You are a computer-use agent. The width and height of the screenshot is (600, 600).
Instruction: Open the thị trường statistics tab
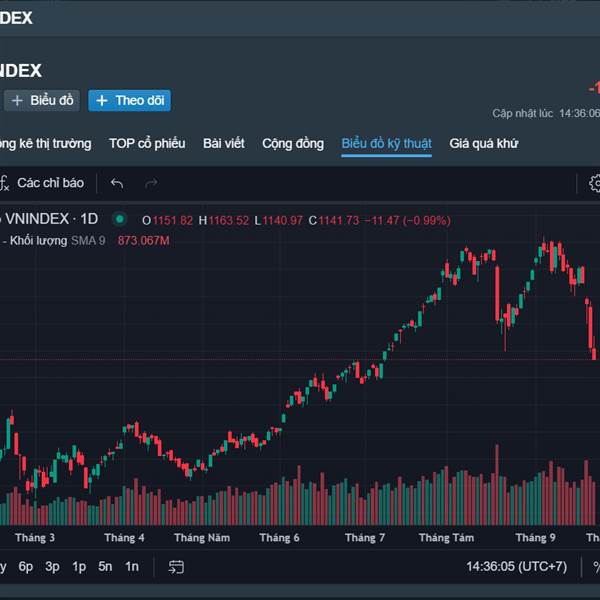pyautogui.click(x=46, y=143)
